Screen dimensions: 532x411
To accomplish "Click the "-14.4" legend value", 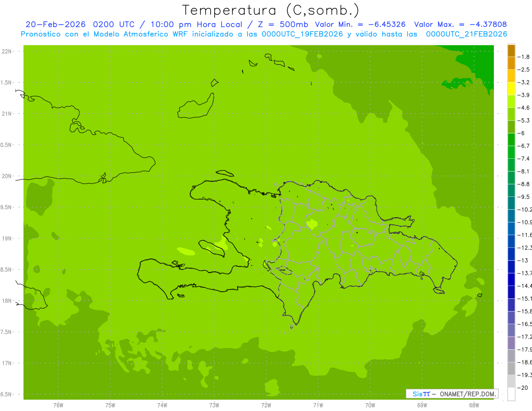I will coord(525,286).
